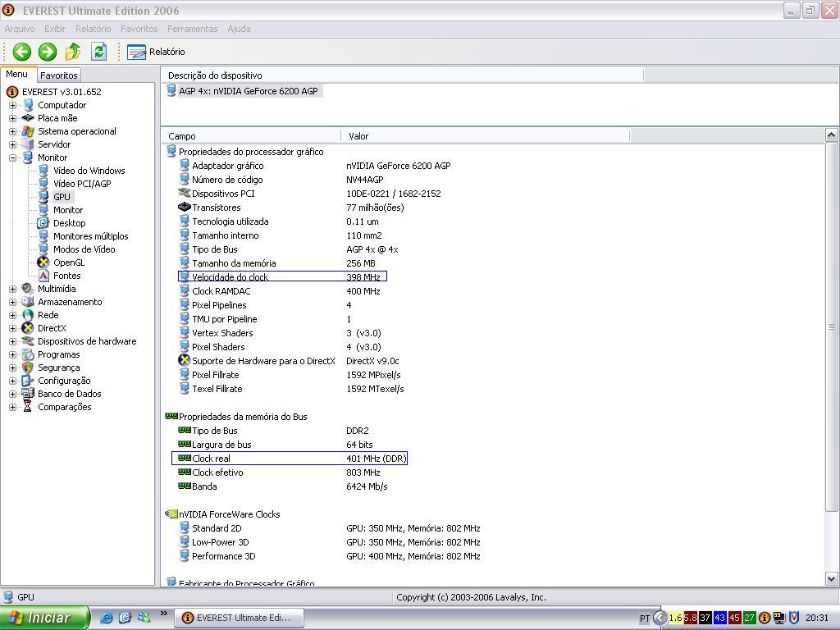Open the Exibir menu

(x=55, y=29)
